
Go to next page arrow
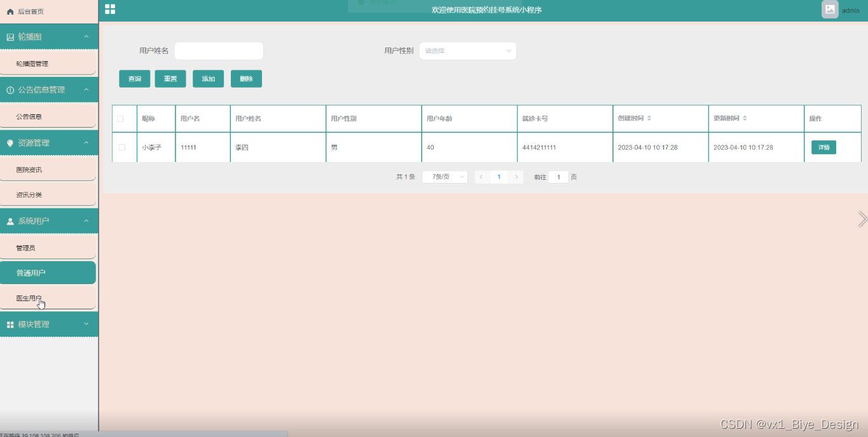point(516,177)
